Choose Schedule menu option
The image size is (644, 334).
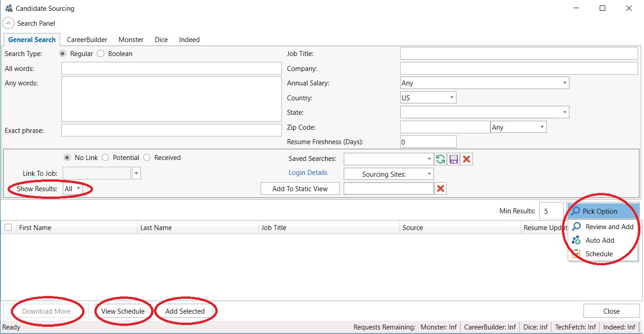603,254
